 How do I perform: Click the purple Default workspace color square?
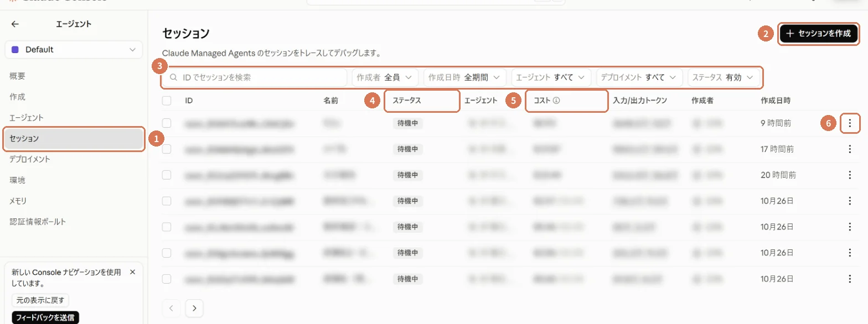(x=15, y=50)
